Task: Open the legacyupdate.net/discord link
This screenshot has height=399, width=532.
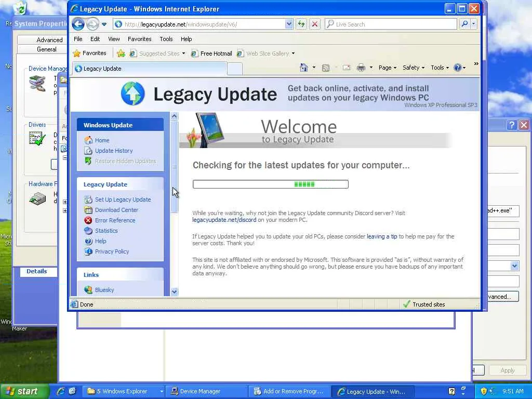Action: [224, 220]
